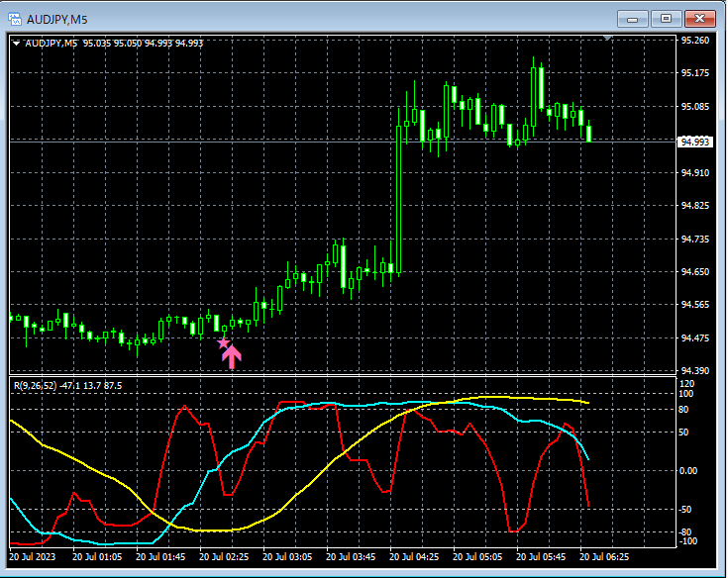Click the 20 Jul 02:25 time label
Screen dimensions: 728x578
tap(224, 556)
